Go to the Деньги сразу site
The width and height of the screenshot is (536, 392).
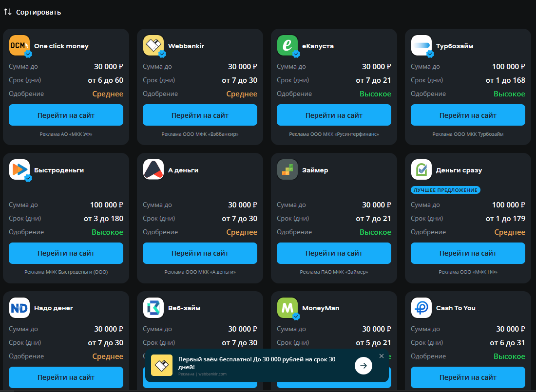click(x=468, y=253)
